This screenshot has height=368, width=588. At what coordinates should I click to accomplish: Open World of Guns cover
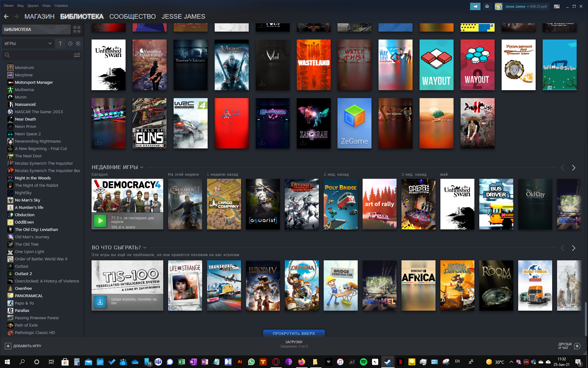tap(149, 123)
